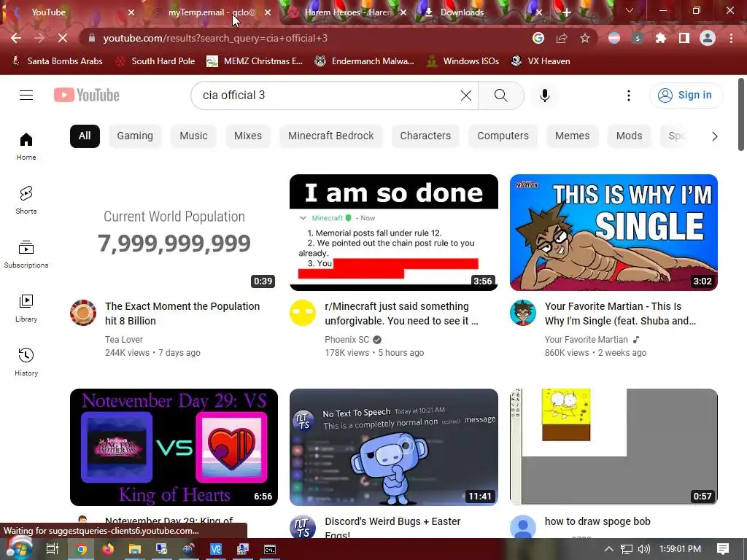This screenshot has height=560, width=747.
Task: Open YouTube settings three-dot menu
Action: pyautogui.click(x=628, y=96)
